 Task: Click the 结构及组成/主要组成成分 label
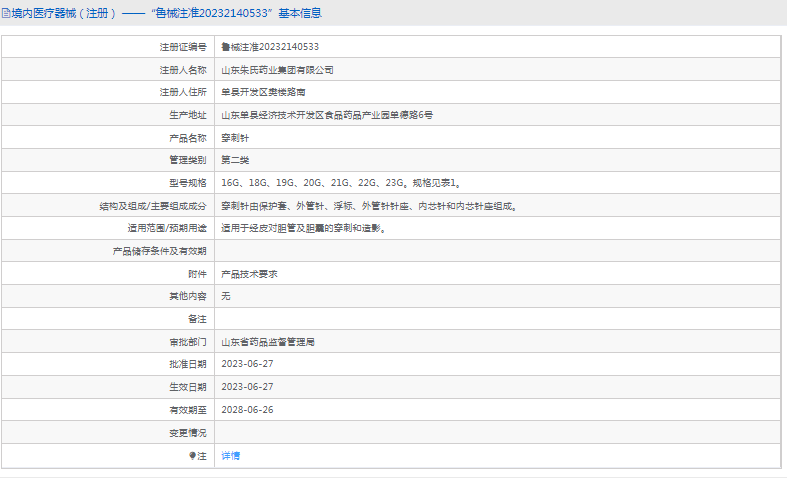coord(153,206)
